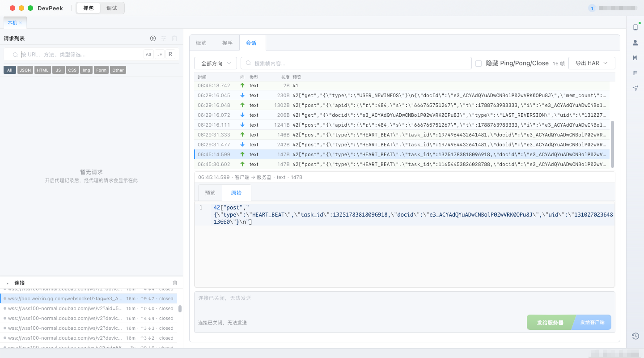644x358 pixels.
Task: Switch frame detail to 原始 tab
Action: pyautogui.click(x=236, y=193)
